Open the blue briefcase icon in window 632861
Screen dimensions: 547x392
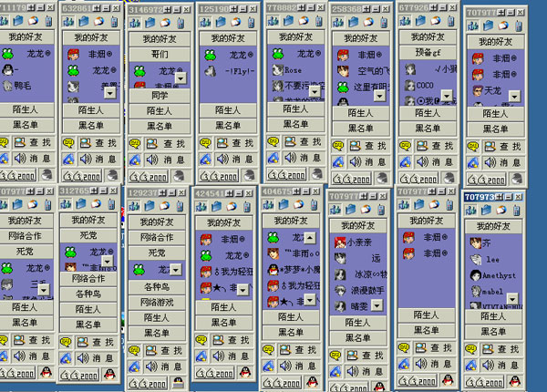84,22
